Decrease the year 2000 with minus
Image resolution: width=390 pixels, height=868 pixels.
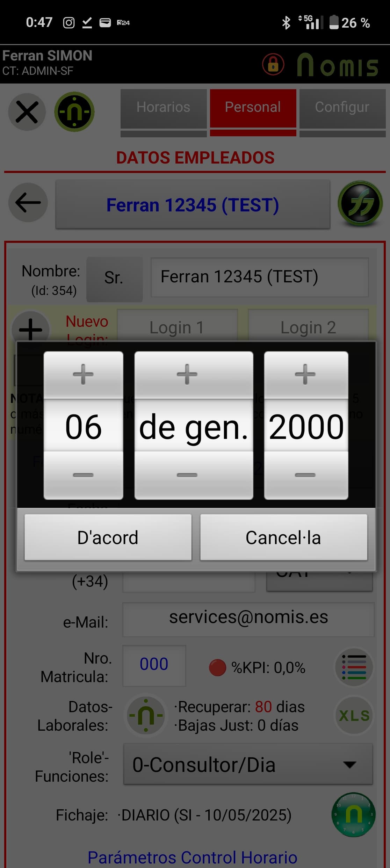306,475
